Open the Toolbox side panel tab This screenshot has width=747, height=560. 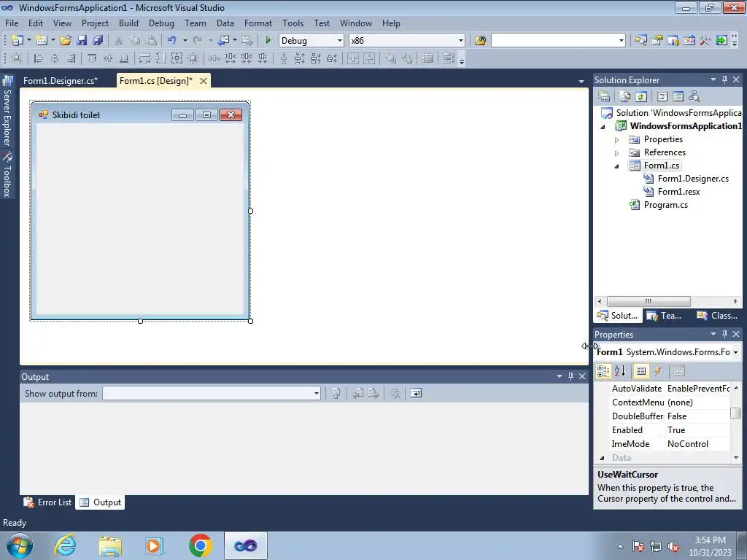(7, 175)
